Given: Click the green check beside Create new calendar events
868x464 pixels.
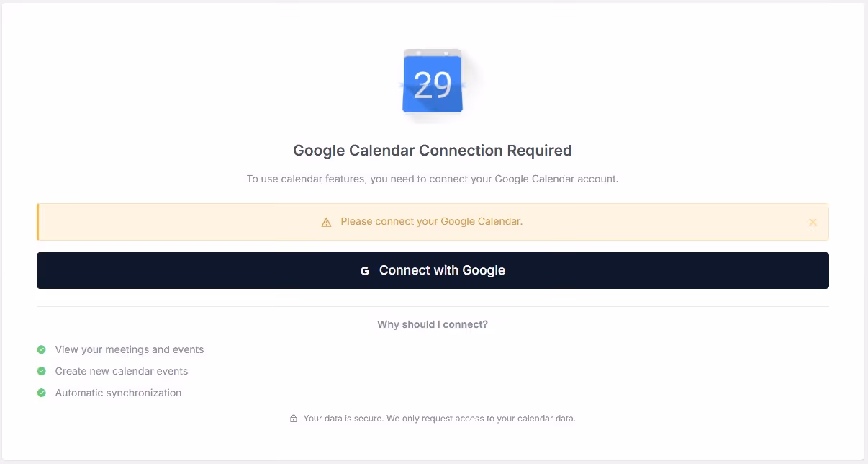Looking at the screenshot, I should click(x=42, y=372).
